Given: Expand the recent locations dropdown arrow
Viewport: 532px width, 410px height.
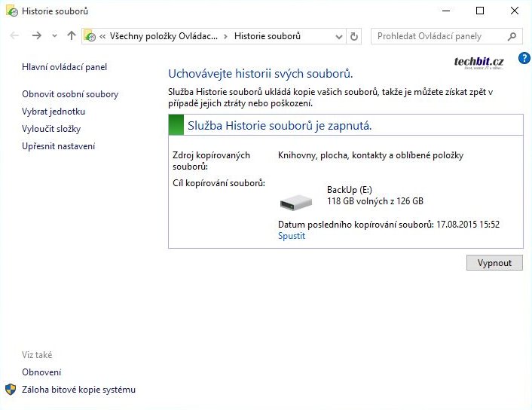Looking at the screenshot, I should 54,36.
